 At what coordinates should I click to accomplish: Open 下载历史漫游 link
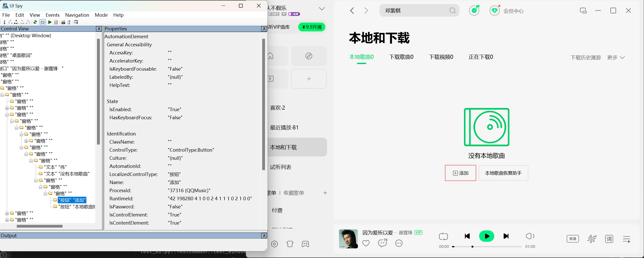tap(586, 57)
